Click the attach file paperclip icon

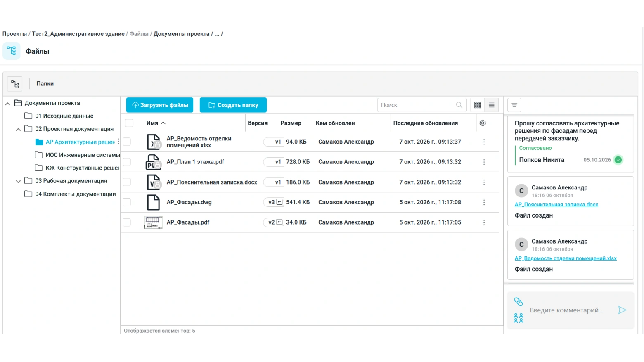519,302
